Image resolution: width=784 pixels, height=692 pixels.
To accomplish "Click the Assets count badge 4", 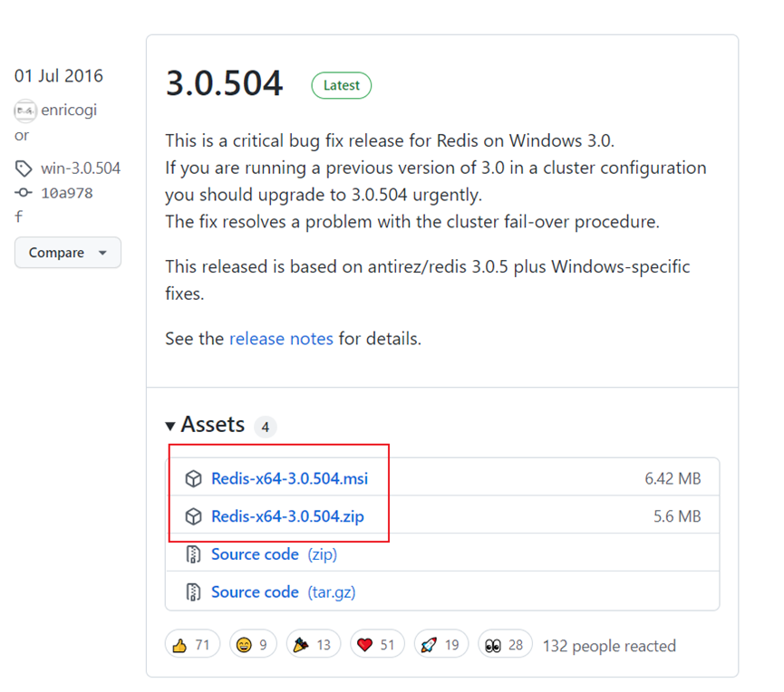I will (x=265, y=427).
